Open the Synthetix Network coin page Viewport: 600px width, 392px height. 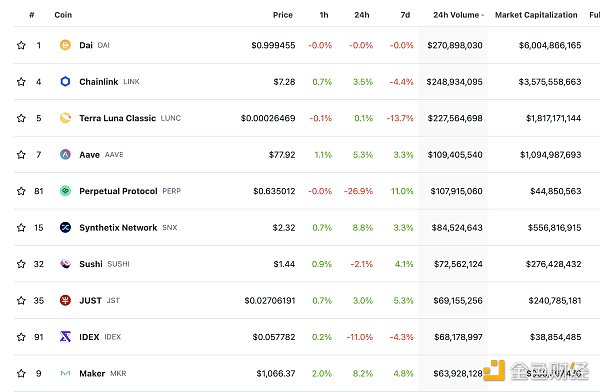click(118, 227)
